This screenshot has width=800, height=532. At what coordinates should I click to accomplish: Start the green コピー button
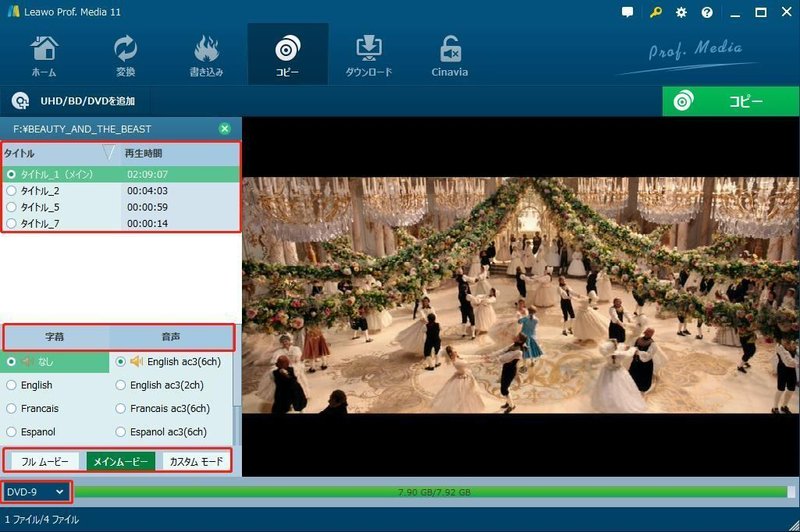[731, 101]
